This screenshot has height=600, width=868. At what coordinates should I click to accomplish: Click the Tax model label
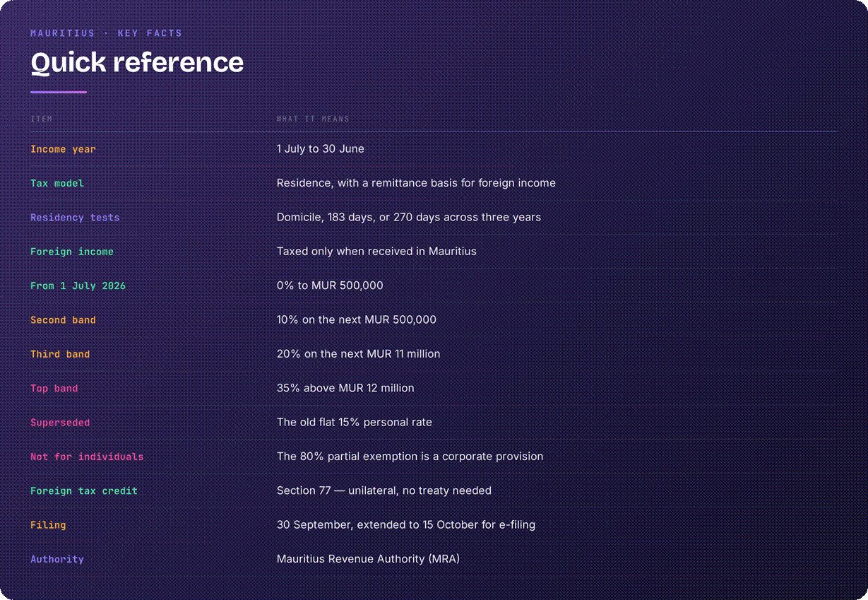click(x=57, y=183)
